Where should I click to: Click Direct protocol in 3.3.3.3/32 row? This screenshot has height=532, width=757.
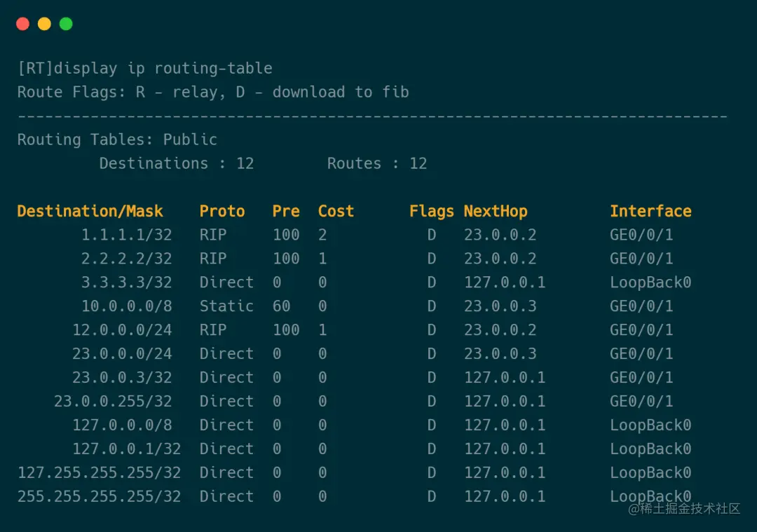226,282
